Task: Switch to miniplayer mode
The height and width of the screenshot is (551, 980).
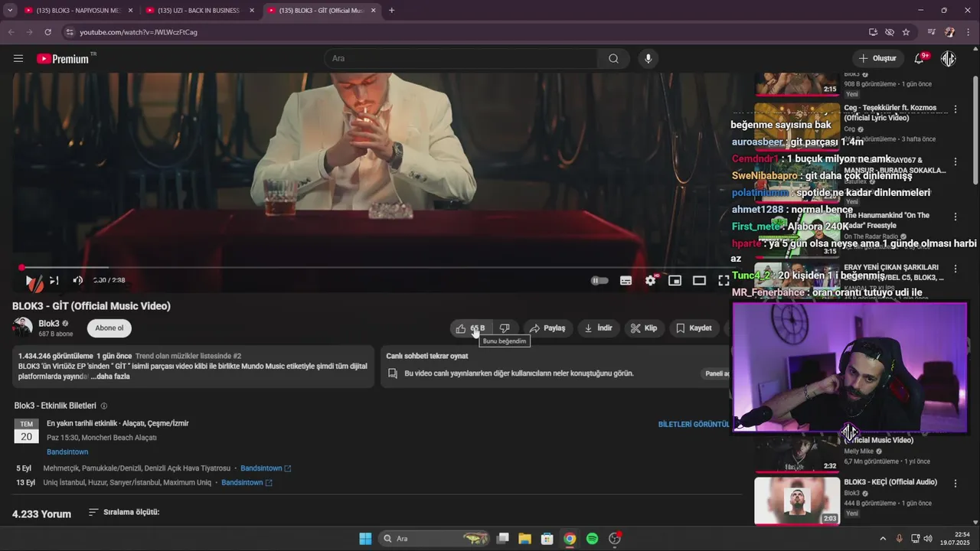Action: click(675, 281)
